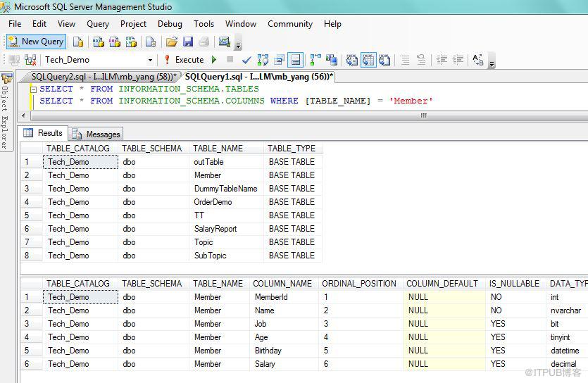Open the Query menu

click(98, 24)
